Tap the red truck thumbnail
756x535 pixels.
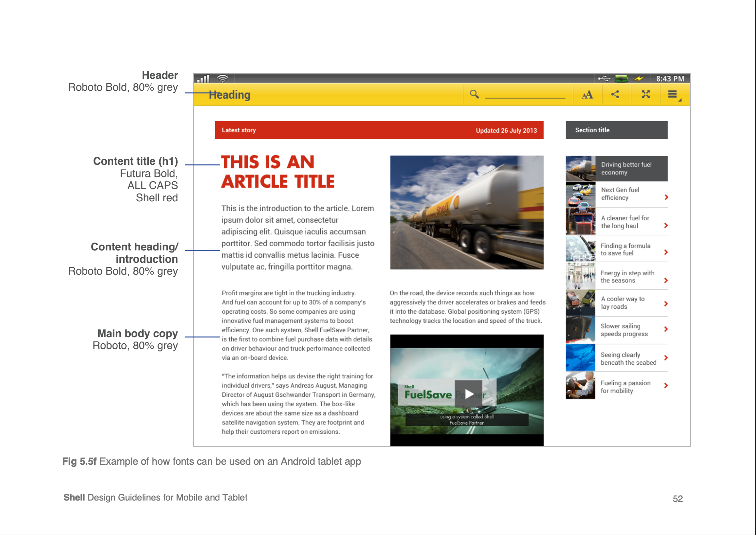click(x=581, y=222)
